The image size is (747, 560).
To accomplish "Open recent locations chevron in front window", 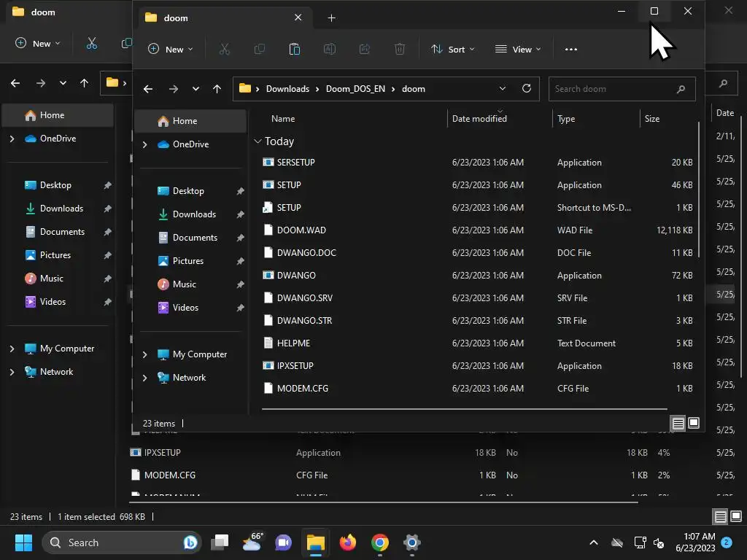I will click(x=196, y=89).
